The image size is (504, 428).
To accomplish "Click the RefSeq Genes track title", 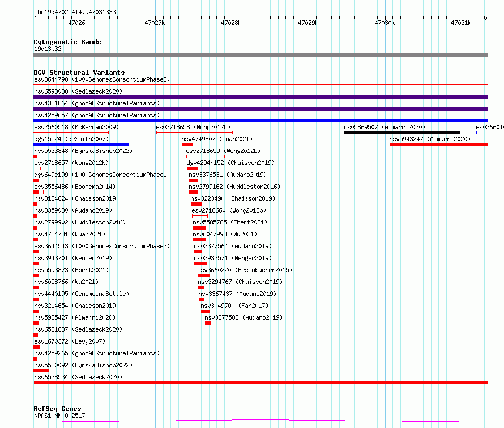I will click(57, 409).
